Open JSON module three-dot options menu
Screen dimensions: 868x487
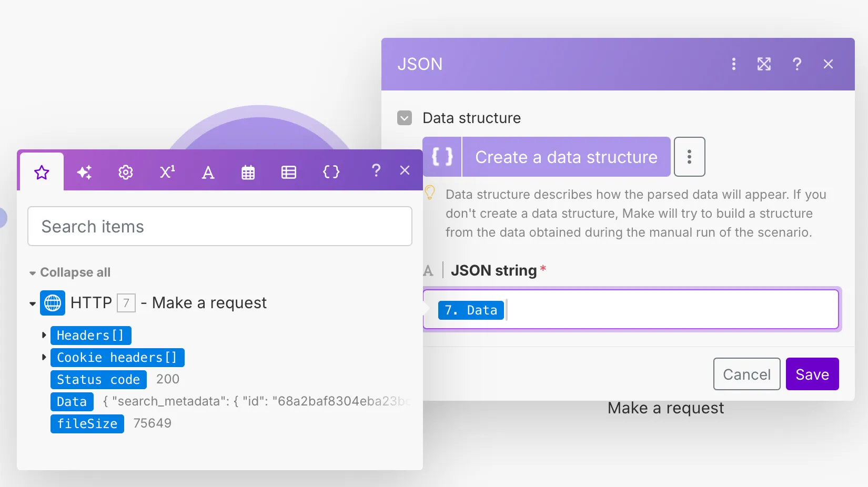coord(733,64)
